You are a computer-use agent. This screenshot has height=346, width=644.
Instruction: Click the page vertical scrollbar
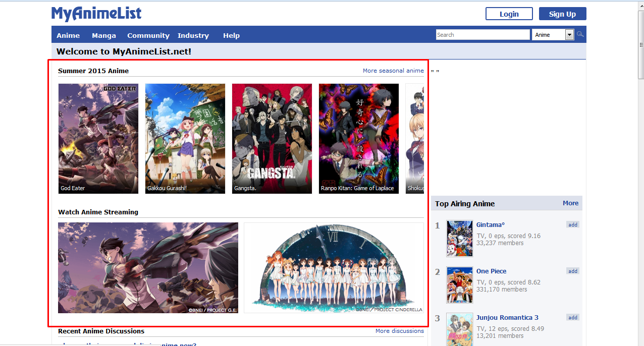640,151
